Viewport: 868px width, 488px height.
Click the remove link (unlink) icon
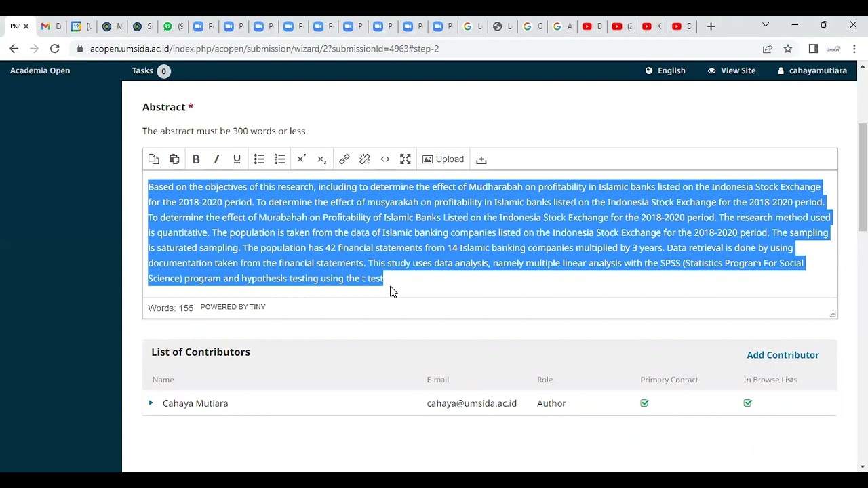point(364,159)
